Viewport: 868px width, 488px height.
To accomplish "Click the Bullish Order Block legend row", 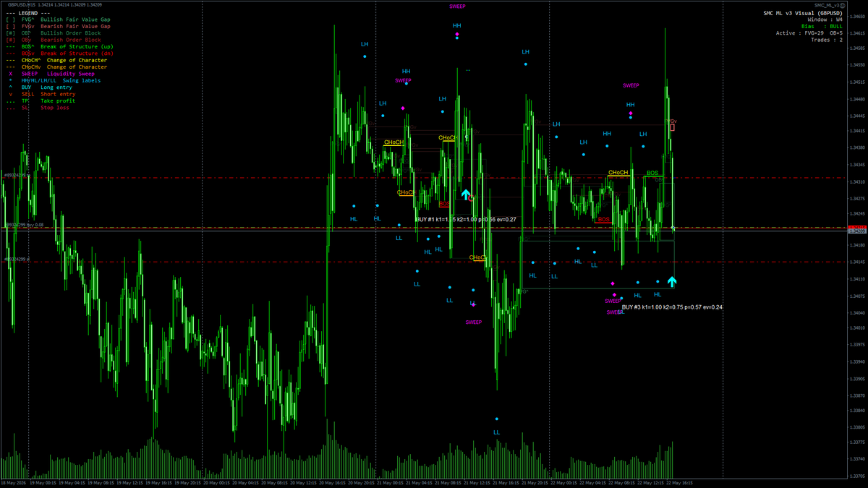I will pyautogui.click(x=54, y=33).
